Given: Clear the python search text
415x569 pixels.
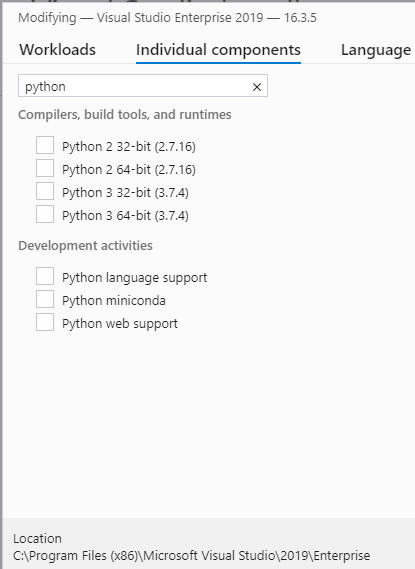Looking at the screenshot, I should (256, 87).
